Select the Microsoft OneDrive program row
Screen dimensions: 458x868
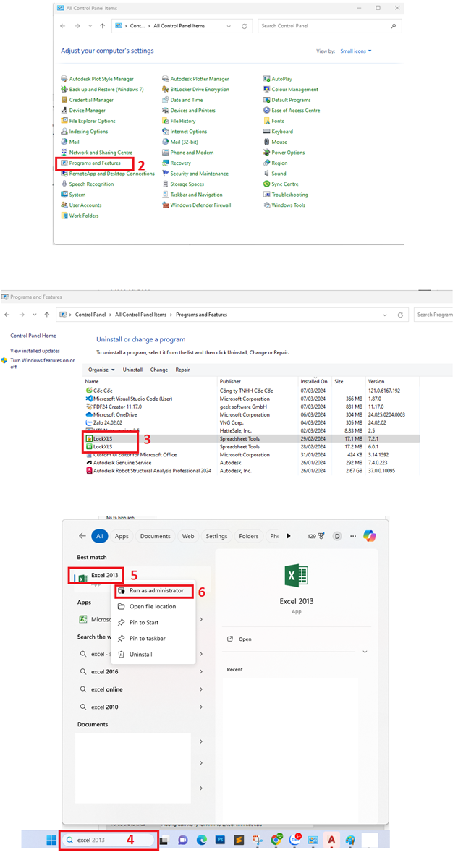tap(251, 414)
